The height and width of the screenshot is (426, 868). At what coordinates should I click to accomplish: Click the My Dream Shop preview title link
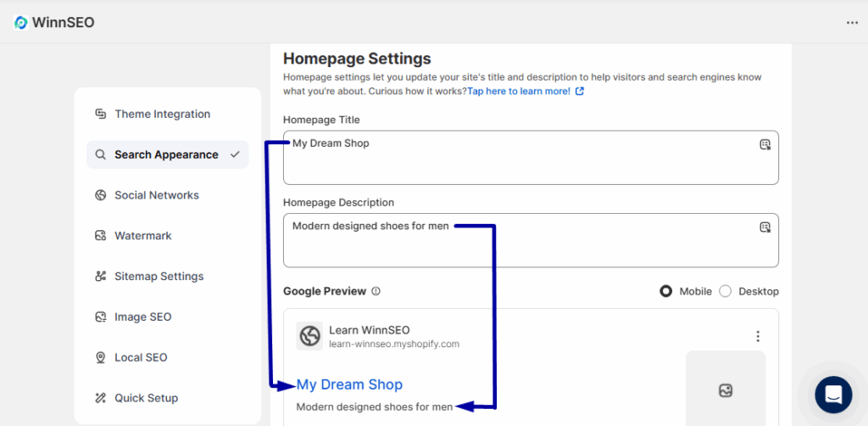pos(349,384)
